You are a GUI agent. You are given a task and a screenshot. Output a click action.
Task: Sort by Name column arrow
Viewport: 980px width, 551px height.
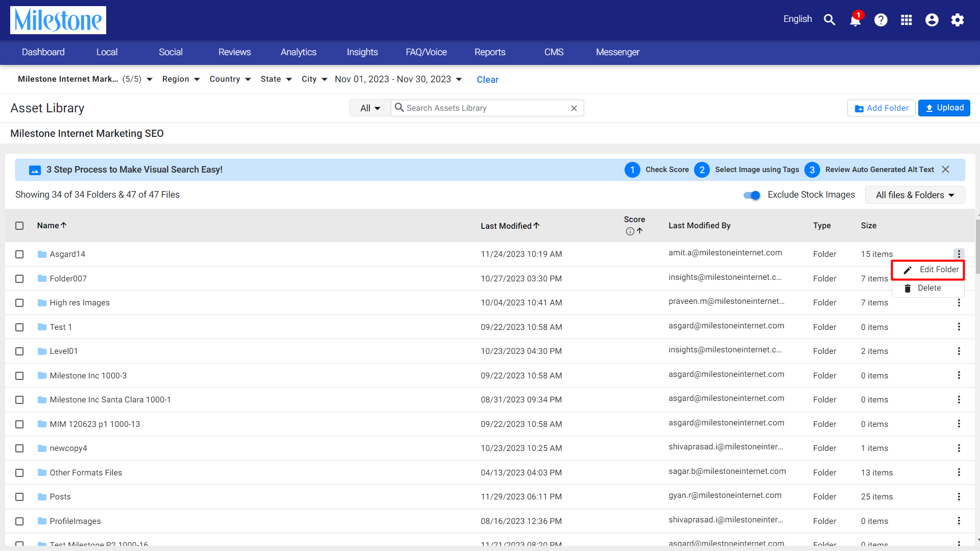click(64, 225)
